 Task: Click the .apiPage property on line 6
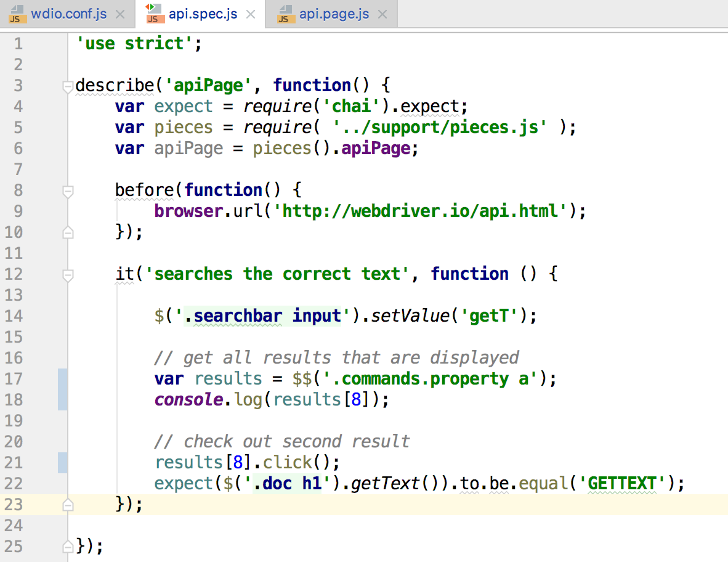[376, 149]
